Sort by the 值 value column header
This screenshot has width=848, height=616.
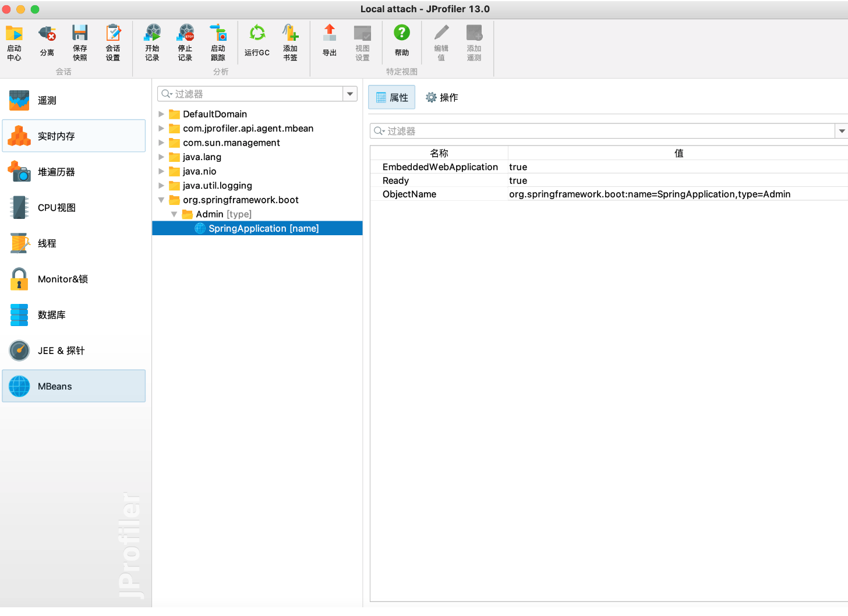678,153
